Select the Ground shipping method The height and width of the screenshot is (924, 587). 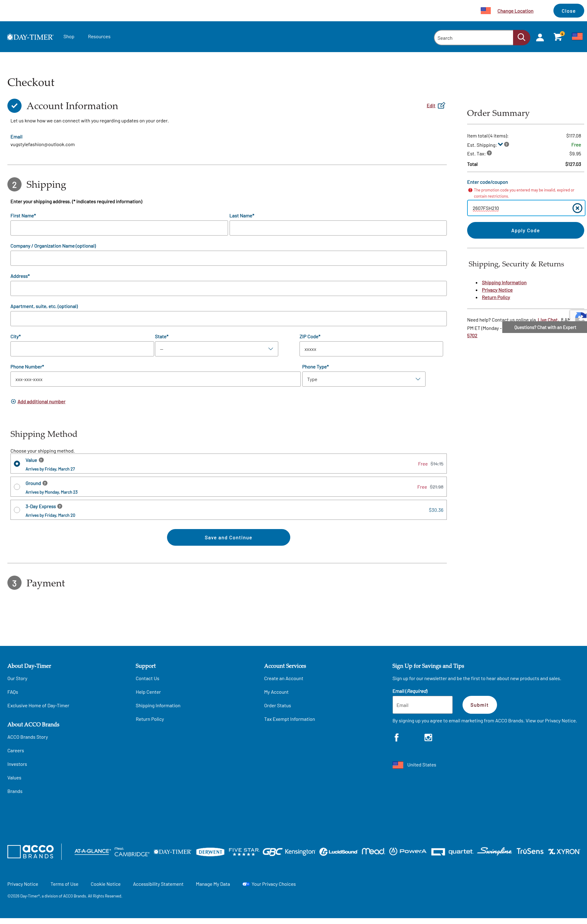pos(17,487)
